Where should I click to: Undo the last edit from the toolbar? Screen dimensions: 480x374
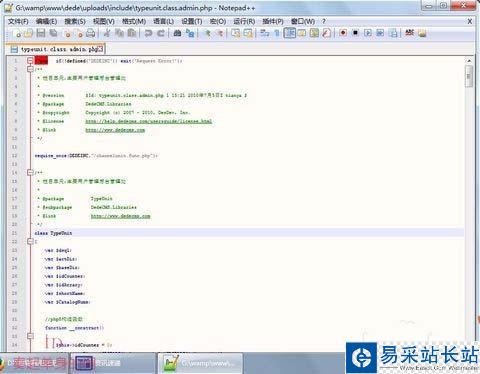(148, 33)
